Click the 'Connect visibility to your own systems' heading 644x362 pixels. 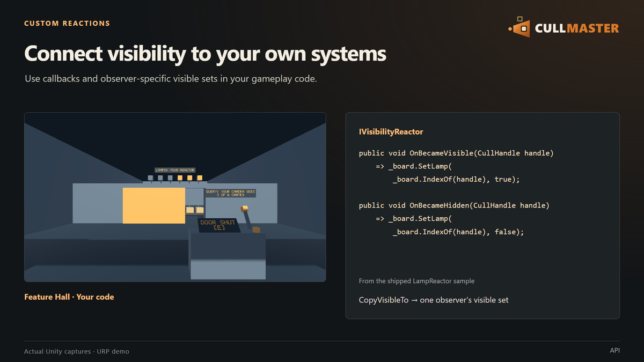pos(206,54)
